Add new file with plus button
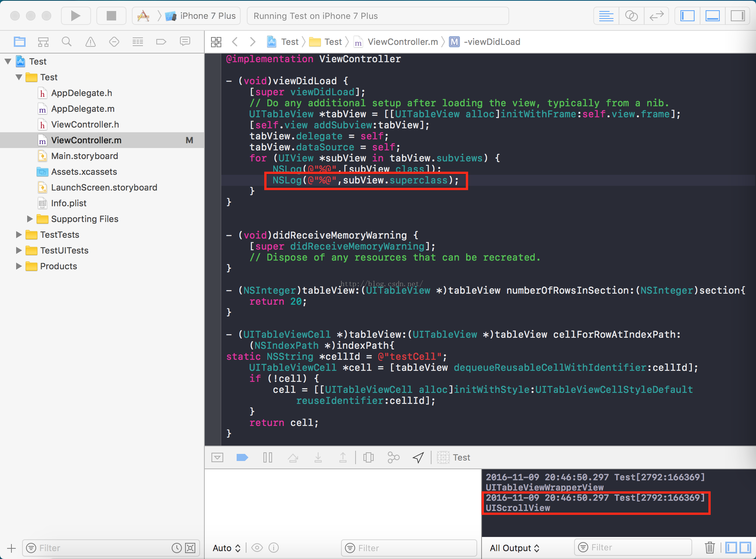The height and width of the screenshot is (559, 756). [11, 548]
